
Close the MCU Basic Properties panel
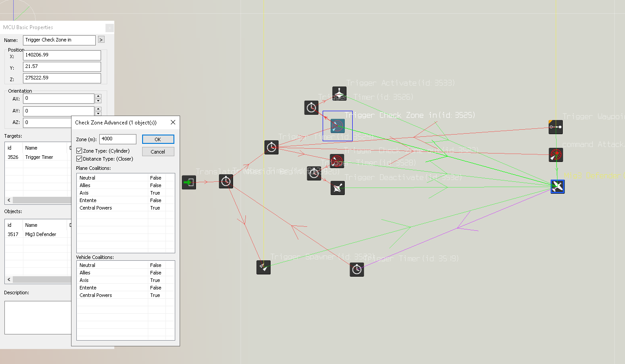pyautogui.click(x=109, y=28)
